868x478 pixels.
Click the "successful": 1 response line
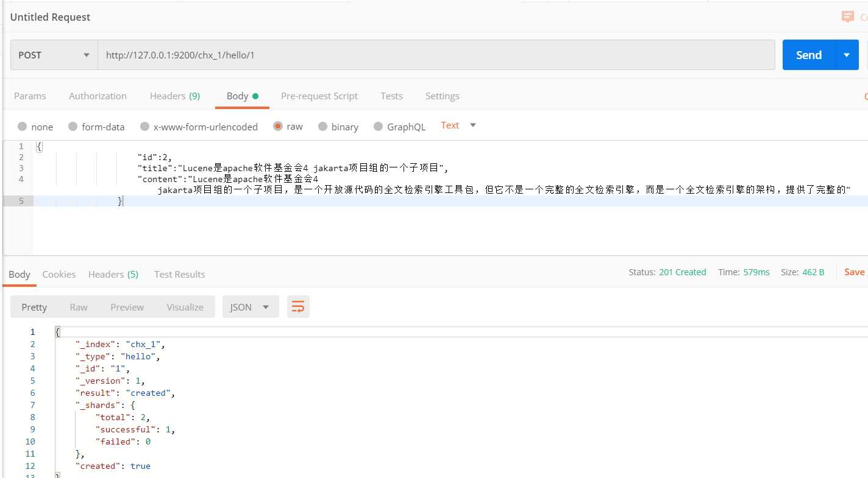pos(135,429)
